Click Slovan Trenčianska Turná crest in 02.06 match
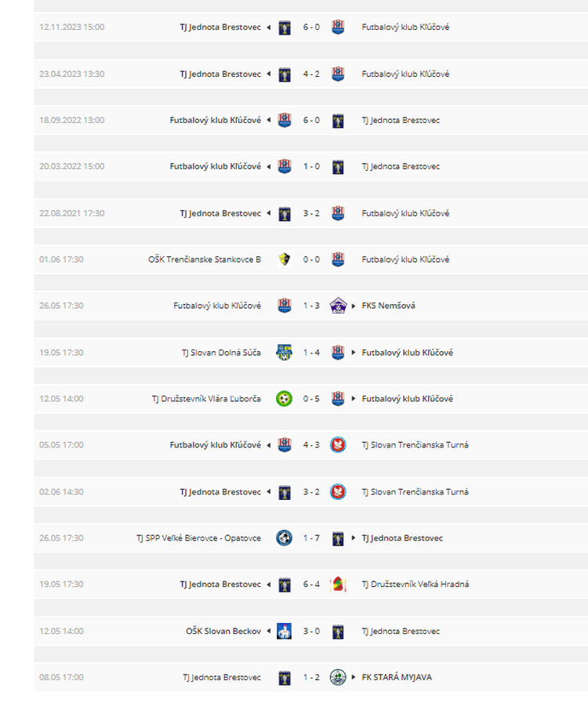This screenshot has height=728, width=588. 338,491
